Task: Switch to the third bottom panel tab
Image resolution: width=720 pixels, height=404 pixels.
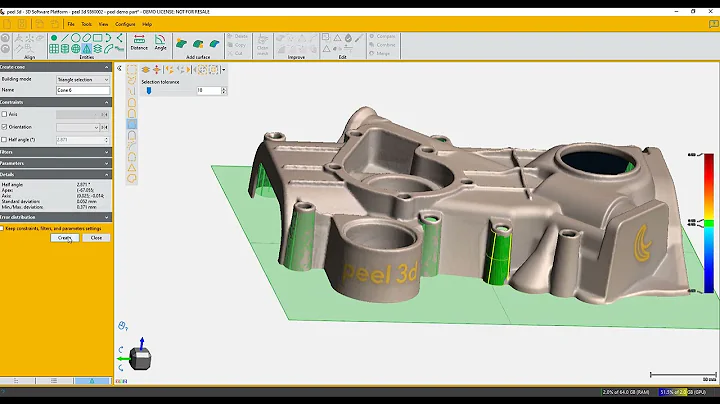Action: [92, 381]
